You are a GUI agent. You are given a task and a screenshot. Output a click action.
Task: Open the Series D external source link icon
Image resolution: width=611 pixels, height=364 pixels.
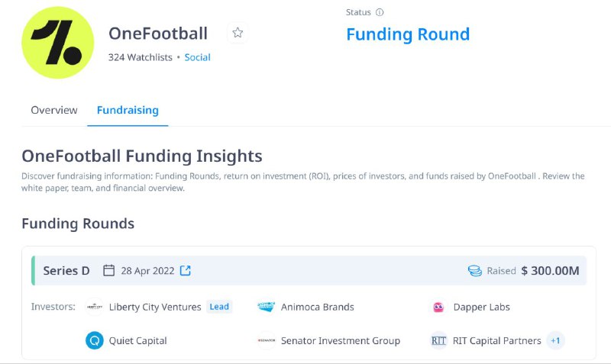coord(186,271)
